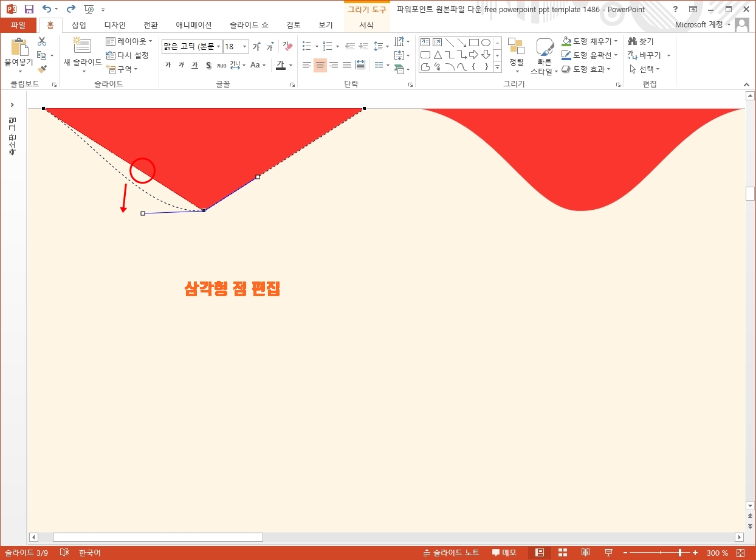The height and width of the screenshot is (560, 756).
Task: Toggle italic formatting
Action: [x=181, y=65]
